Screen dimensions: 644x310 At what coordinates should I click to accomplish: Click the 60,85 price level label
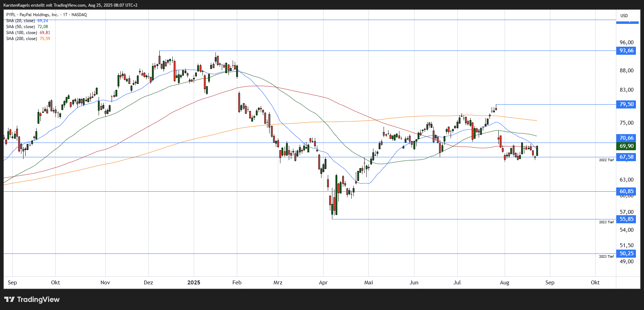click(626, 191)
